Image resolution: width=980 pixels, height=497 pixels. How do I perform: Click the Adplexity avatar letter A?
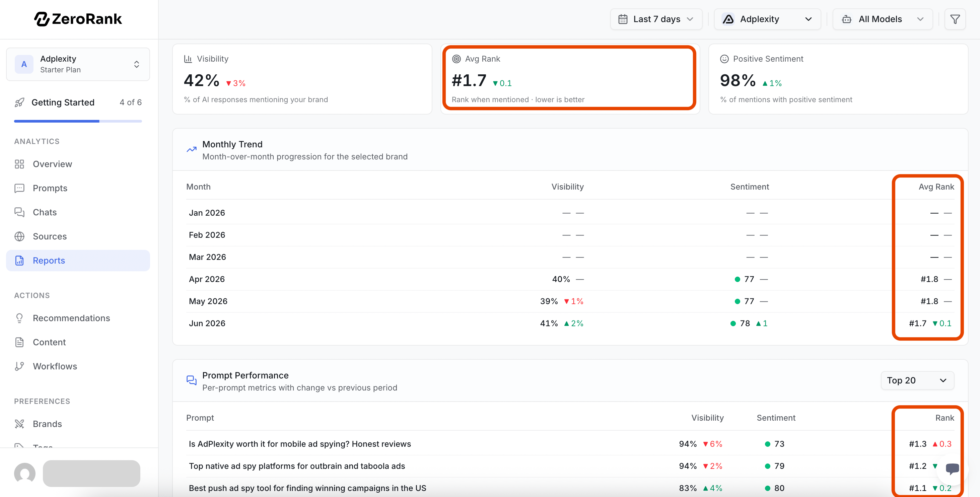24,64
